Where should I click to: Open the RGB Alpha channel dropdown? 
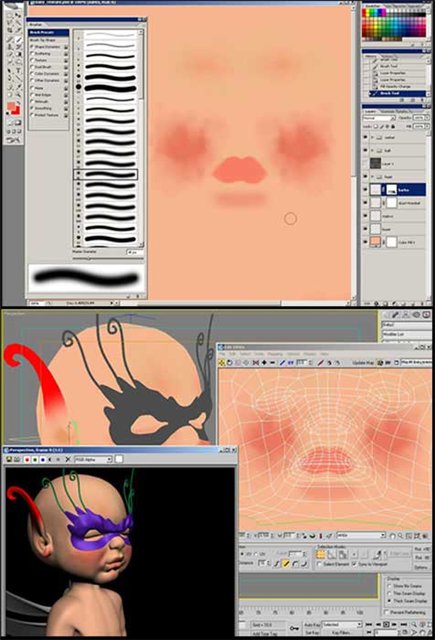[93, 460]
